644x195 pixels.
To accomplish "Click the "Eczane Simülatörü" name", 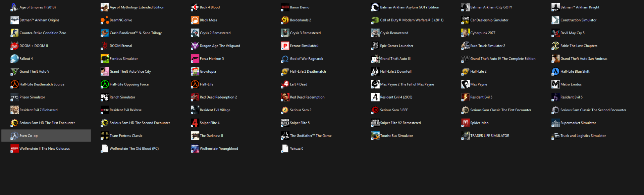I will (x=304, y=46).
